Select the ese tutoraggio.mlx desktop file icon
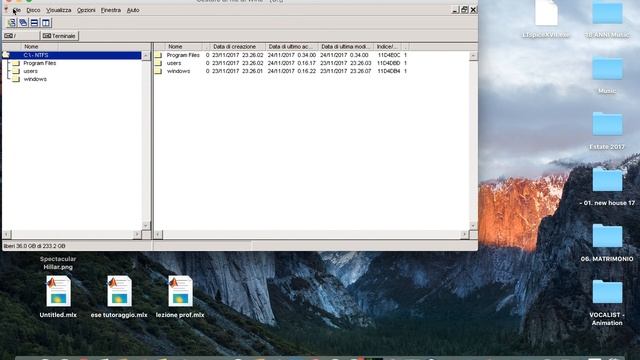 pyautogui.click(x=119, y=291)
